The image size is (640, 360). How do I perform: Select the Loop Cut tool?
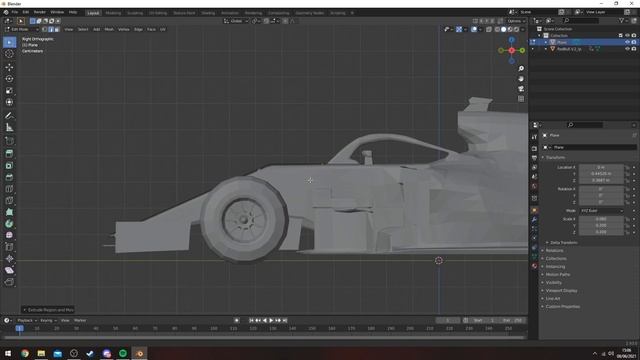[x=9, y=189]
